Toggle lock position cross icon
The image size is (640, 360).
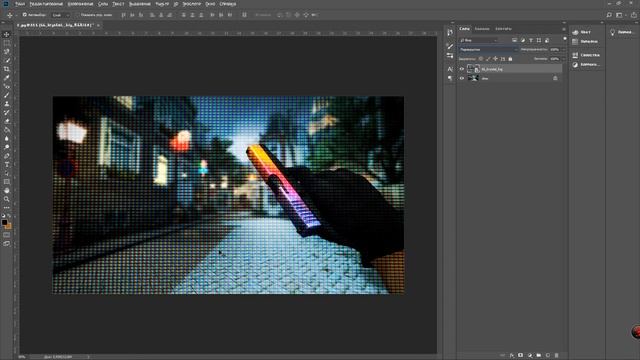click(x=496, y=59)
